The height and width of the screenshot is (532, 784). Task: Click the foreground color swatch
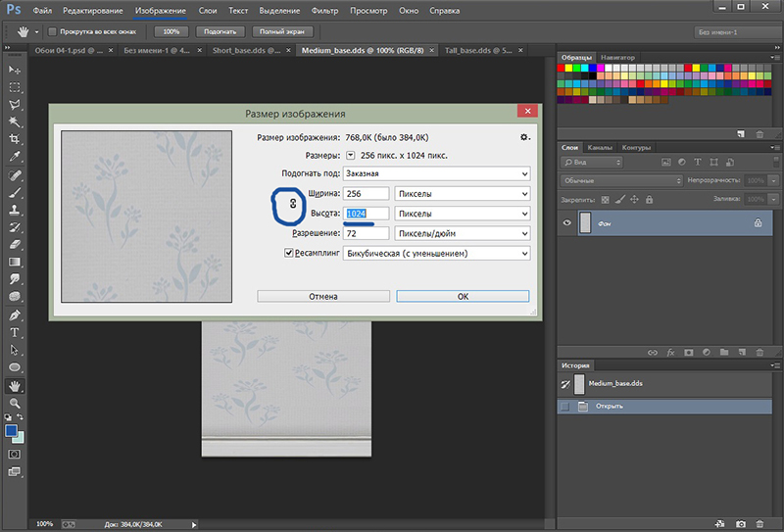coord(11,430)
